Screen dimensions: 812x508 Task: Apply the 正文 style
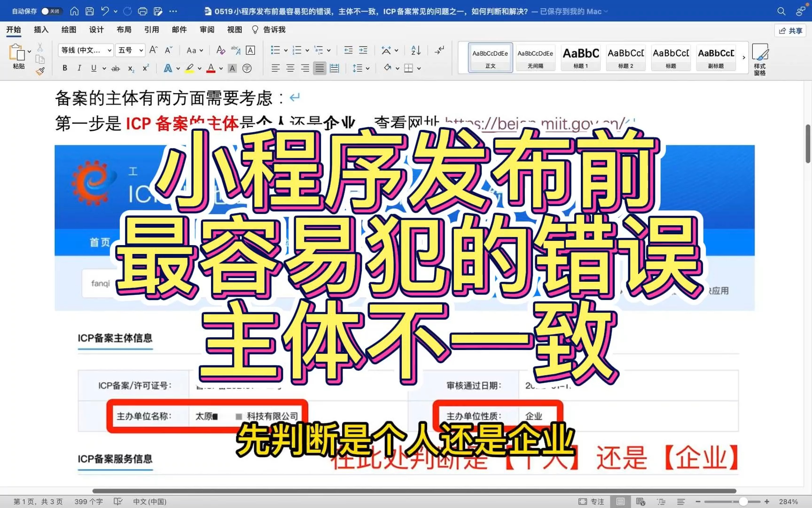pos(490,57)
